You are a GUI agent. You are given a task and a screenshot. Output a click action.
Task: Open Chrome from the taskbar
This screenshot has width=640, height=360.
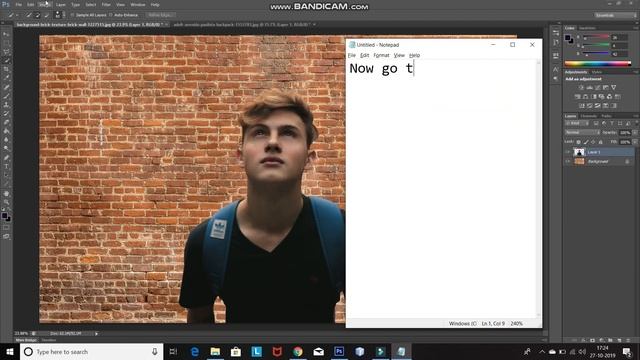click(x=298, y=351)
